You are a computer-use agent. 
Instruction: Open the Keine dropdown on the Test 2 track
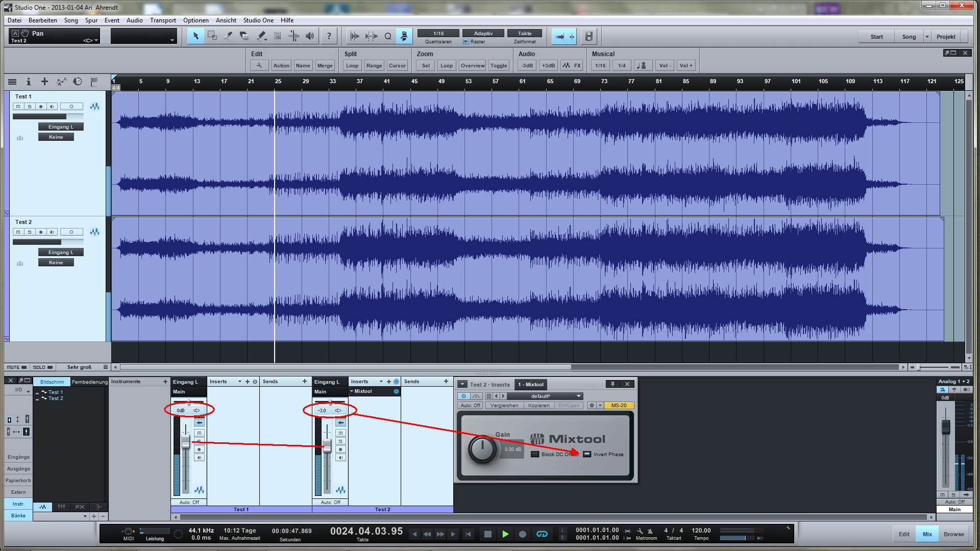click(x=56, y=262)
